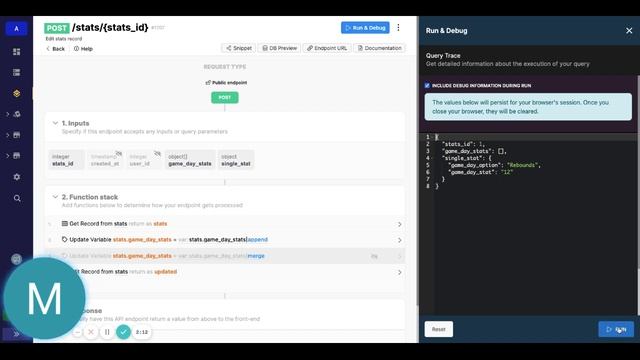Click the "Rebounds" value in JSON editor

tap(523, 165)
